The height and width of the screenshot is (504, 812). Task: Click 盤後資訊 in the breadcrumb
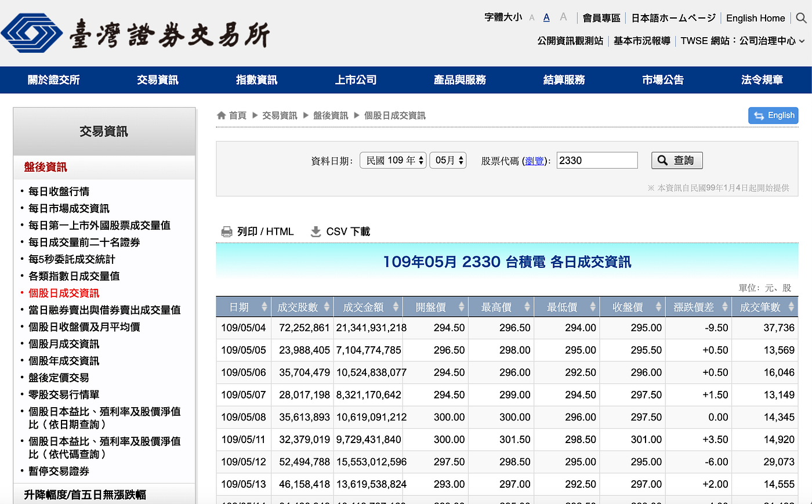point(331,115)
